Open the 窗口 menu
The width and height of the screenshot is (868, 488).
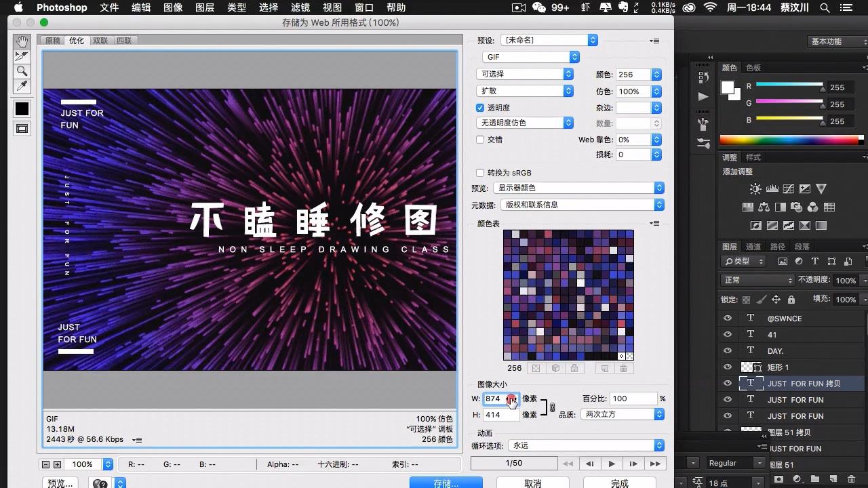364,7
